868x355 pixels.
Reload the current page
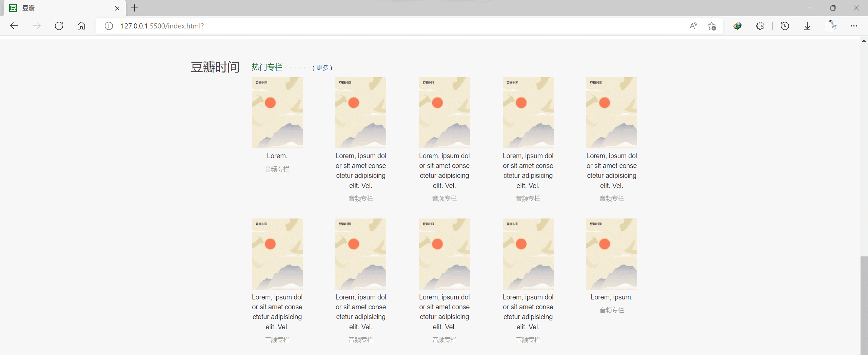[x=59, y=26]
